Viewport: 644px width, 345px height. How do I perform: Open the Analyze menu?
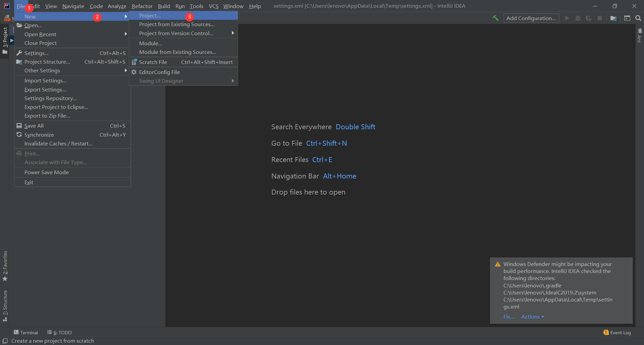[117, 6]
